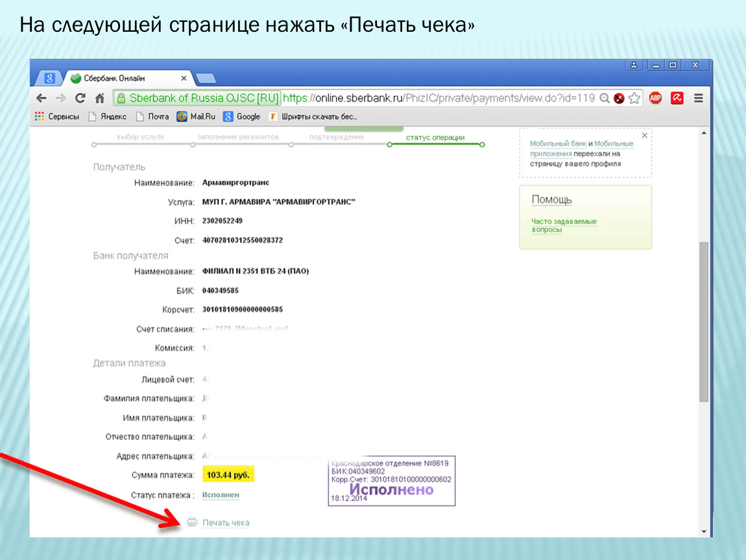746x560 pixels.
Task: Dismiss the Мобильный банк notice box
Action: [x=644, y=135]
